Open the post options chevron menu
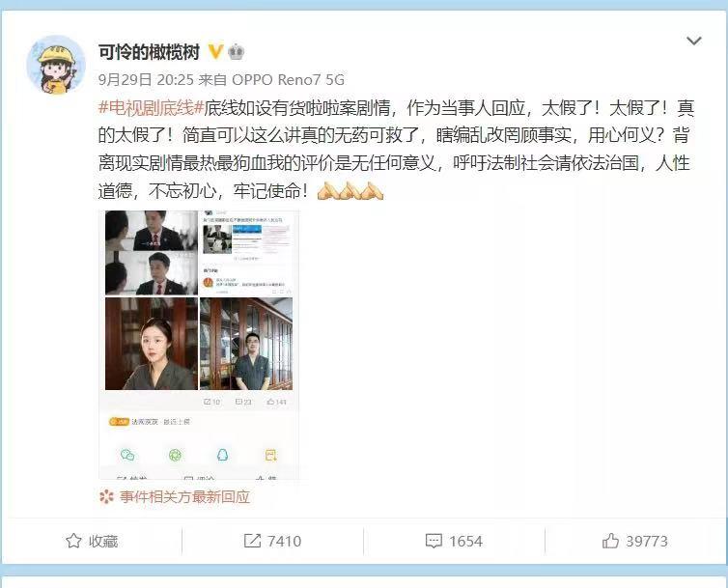Image resolution: width=728 pixels, height=588 pixels. pos(693,41)
